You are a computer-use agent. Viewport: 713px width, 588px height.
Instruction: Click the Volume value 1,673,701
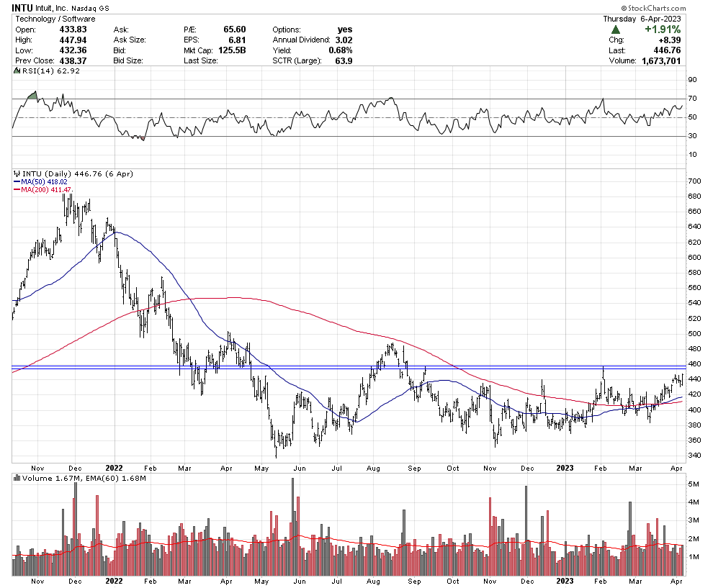coord(662,60)
